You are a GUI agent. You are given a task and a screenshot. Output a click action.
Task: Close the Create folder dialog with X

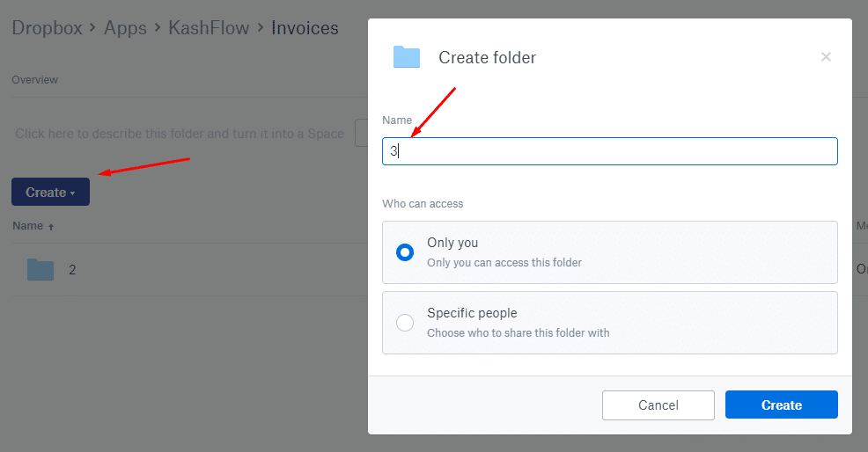tap(826, 57)
